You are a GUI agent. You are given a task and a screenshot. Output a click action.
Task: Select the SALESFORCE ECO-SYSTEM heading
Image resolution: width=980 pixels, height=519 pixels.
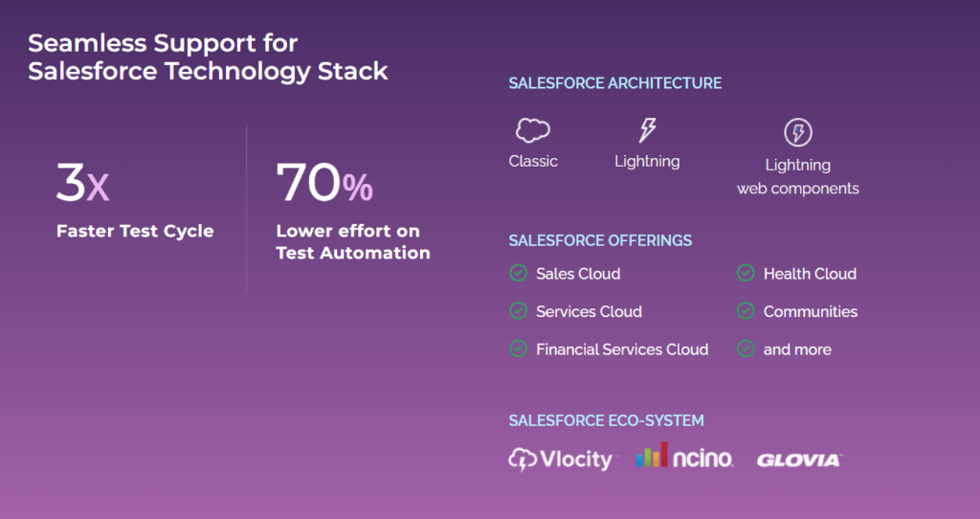click(606, 420)
